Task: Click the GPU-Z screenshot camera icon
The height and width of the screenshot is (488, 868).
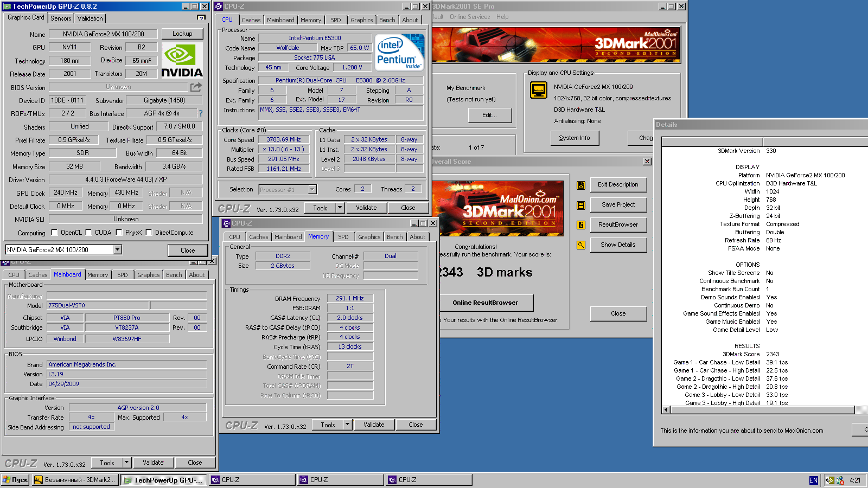Action: pos(201,18)
